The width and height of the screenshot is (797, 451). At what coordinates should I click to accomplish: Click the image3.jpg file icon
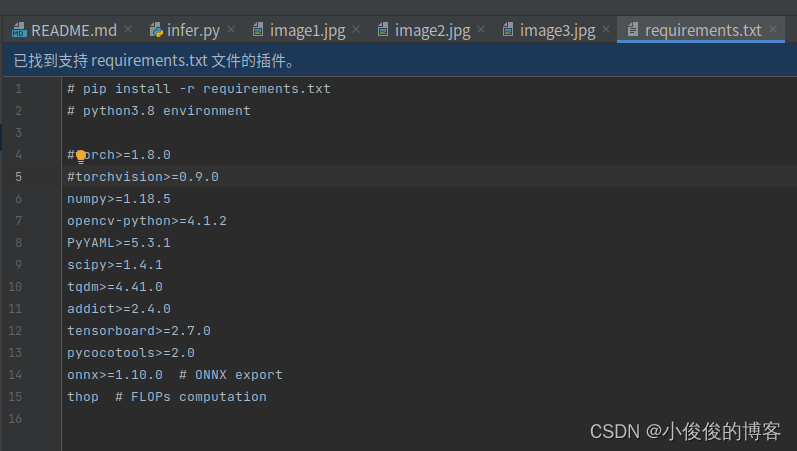pyautogui.click(x=508, y=30)
